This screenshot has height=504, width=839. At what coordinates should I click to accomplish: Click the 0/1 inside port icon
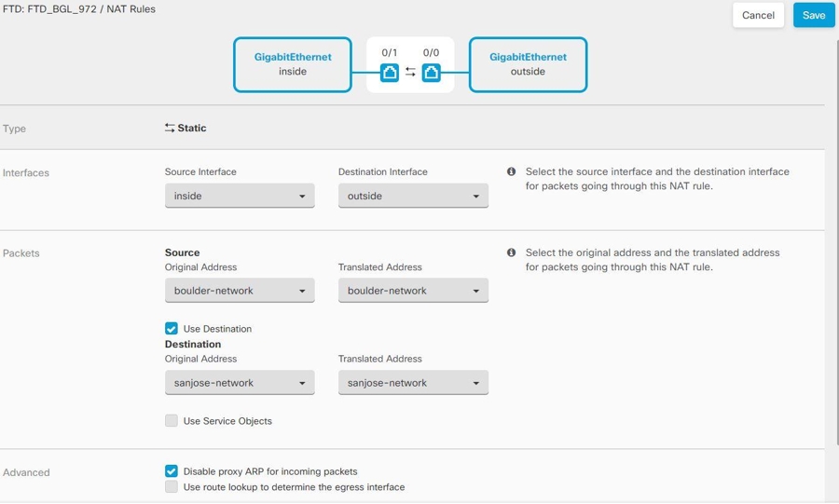(390, 73)
